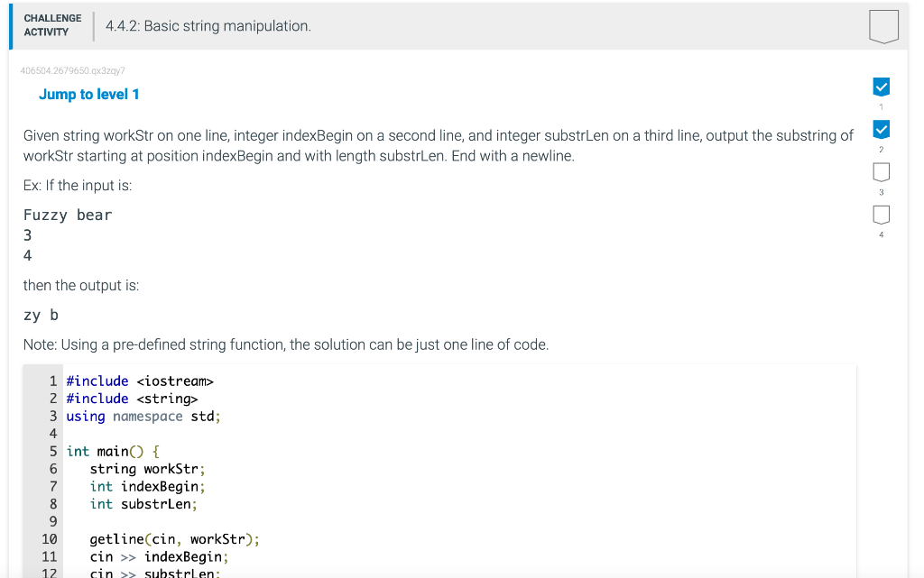Place cursor on 'string workStr;' code line
Screen dimensions: 924x578
pyautogui.click(x=147, y=469)
